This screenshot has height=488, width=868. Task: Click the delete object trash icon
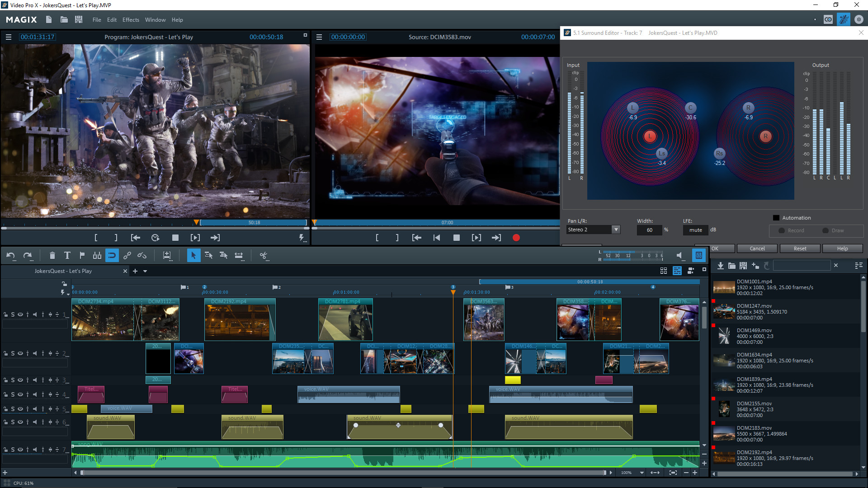52,255
